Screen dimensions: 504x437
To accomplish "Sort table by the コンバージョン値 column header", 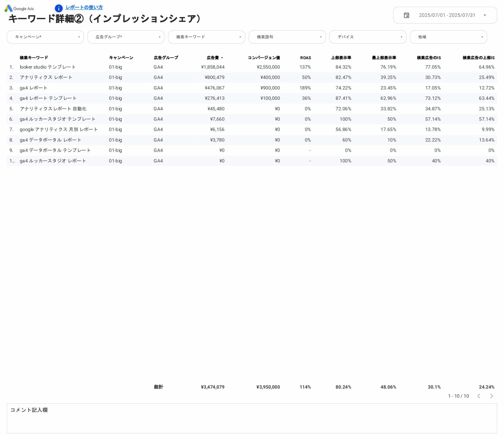I will pyautogui.click(x=264, y=58).
